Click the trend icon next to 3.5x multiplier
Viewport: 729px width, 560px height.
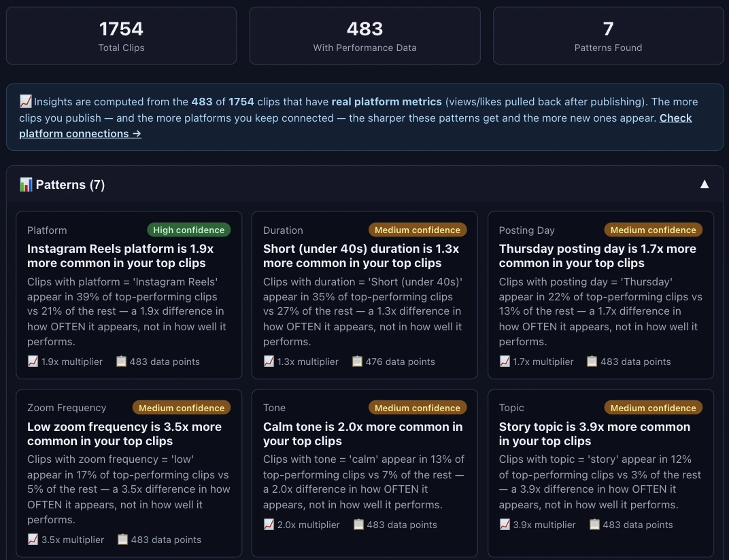click(x=33, y=539)
